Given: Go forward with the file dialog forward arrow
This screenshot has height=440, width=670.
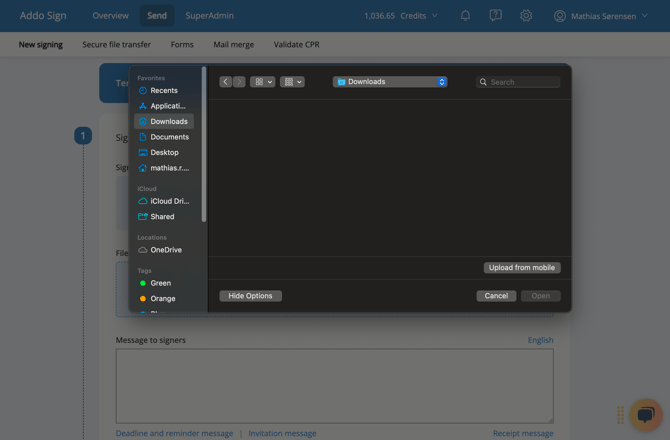Looking at the screenshot, I should coord(239,82).
